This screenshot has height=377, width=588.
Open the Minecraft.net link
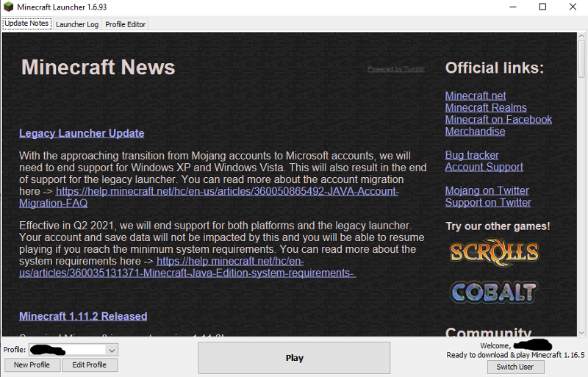[x=475, y=96]
